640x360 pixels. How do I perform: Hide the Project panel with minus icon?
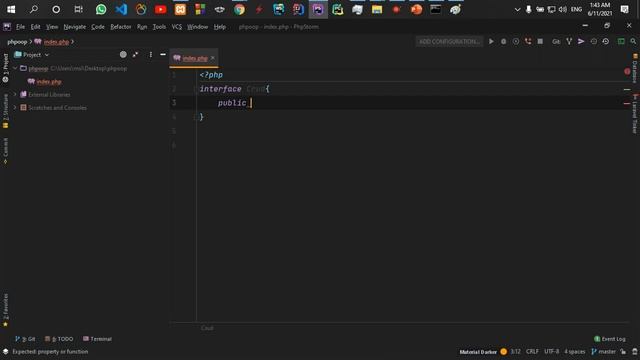tap(163, 54)
